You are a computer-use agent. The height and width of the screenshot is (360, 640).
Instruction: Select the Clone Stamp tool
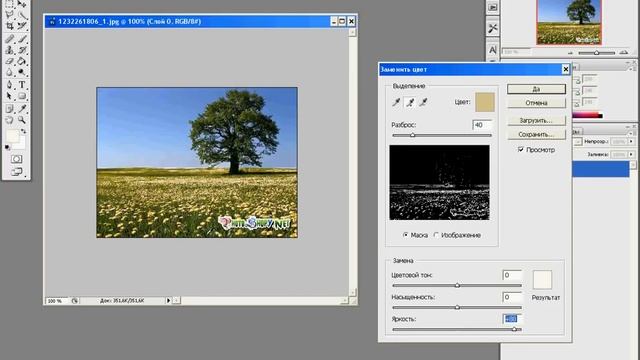pyautogui.click(x=10, y=50)
